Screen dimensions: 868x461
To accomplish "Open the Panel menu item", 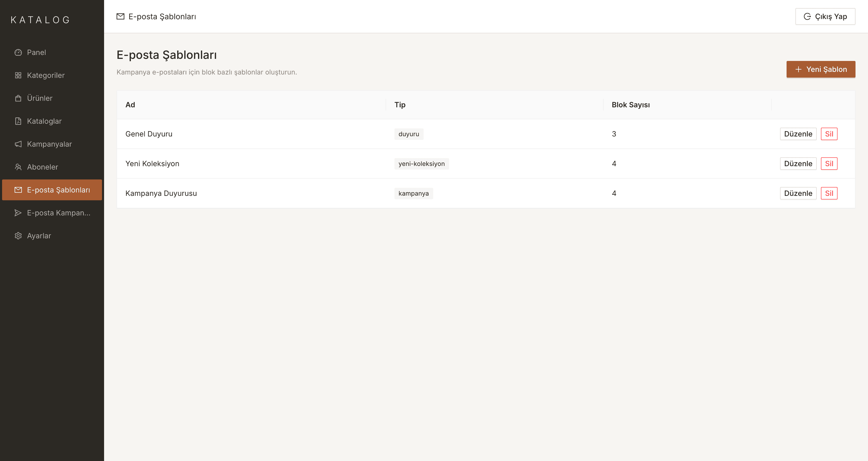I will (x=52, y=52).
